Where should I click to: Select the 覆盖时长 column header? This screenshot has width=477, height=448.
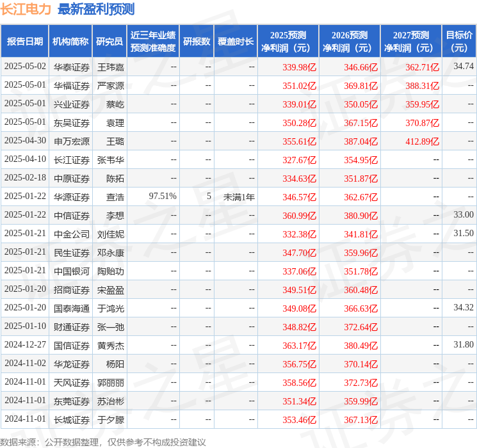[x=236, y=42]
